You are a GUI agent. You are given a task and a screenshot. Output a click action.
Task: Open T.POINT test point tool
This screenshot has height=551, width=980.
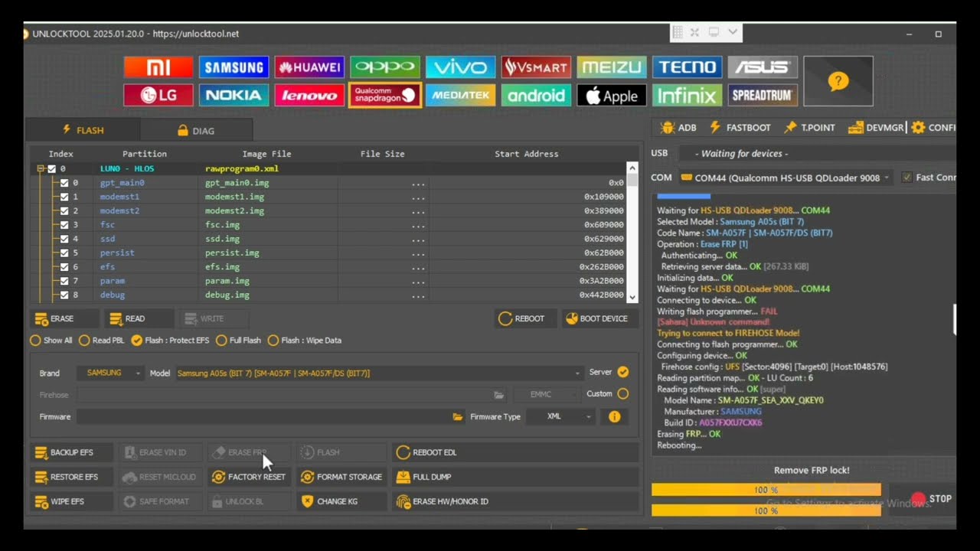809,128
